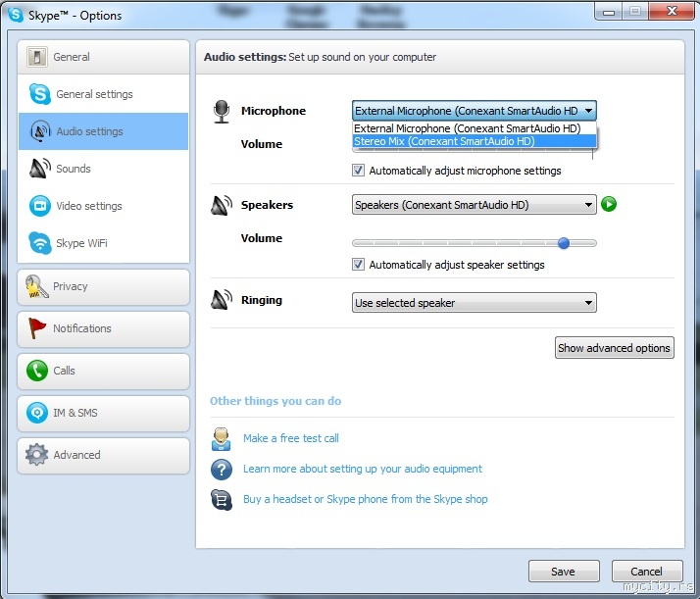Open the Microphone device dropdown

(475, 111)
